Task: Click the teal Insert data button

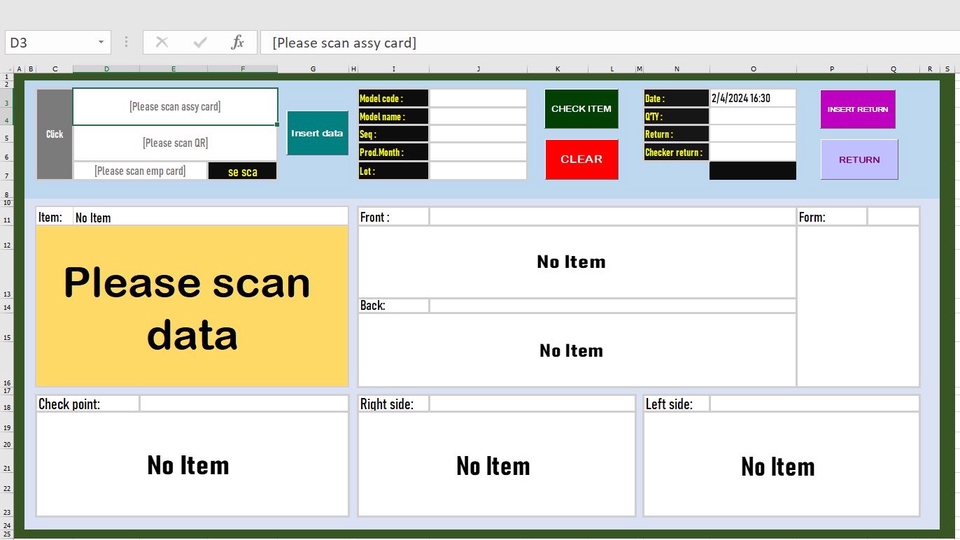Action: [x=317, y=133]
